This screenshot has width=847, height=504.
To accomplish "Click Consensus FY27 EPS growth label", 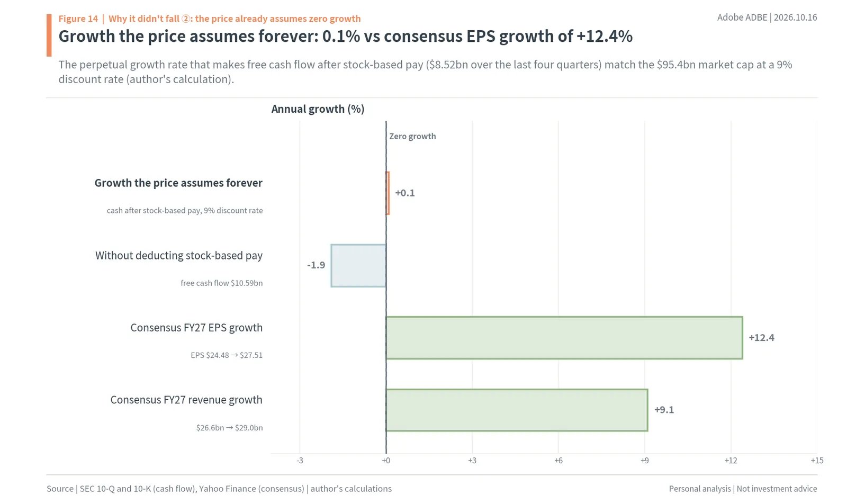I will (x=196, y=328).
